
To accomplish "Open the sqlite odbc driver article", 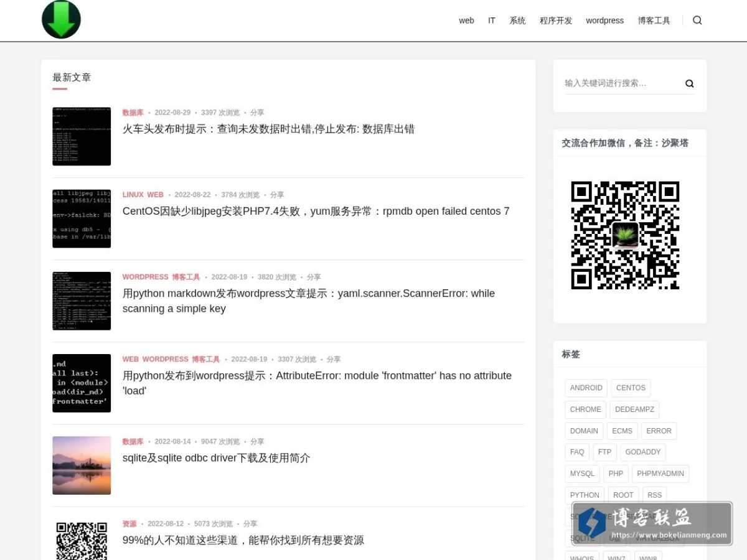I will pyautogui.click(x=216, y=458).
